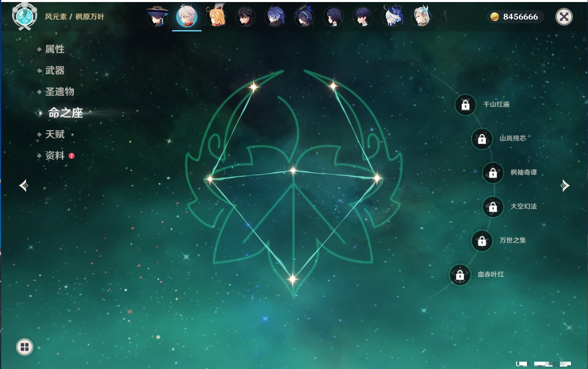The image size is (588, 369).
Task: Open the locked constellation 山岚残芯 icon
Action: pos(482,139)
